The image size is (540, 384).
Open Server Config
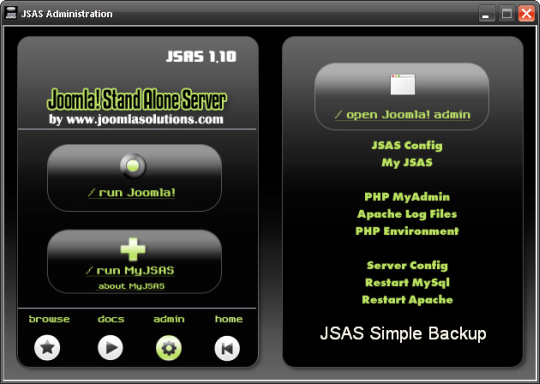407,265
